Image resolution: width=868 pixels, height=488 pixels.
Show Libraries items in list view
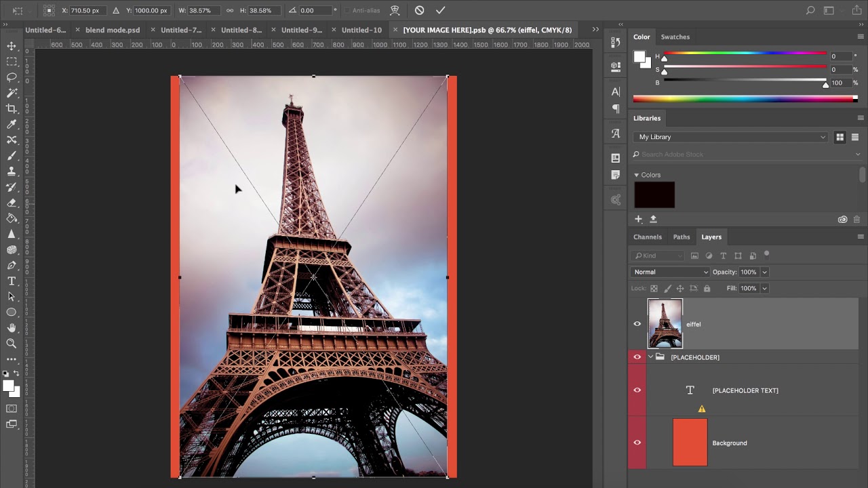855,137
